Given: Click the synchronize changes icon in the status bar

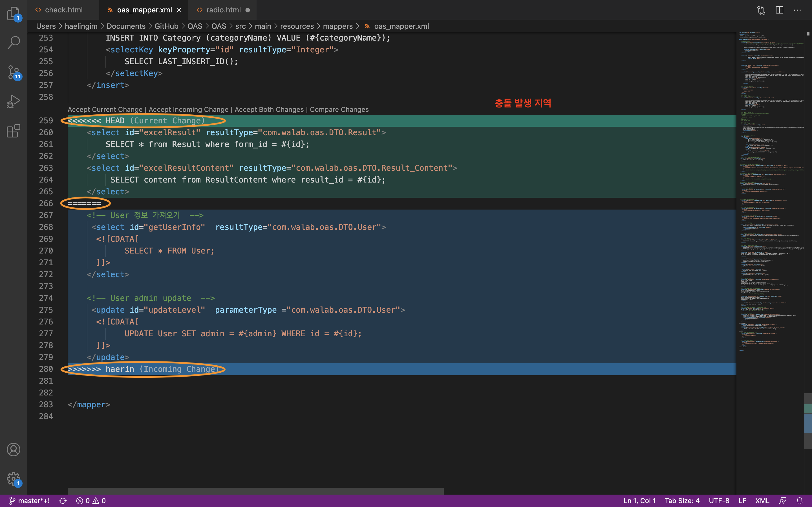Looking at the screenshot, I should pyautogui.click(x=63, y=501).
